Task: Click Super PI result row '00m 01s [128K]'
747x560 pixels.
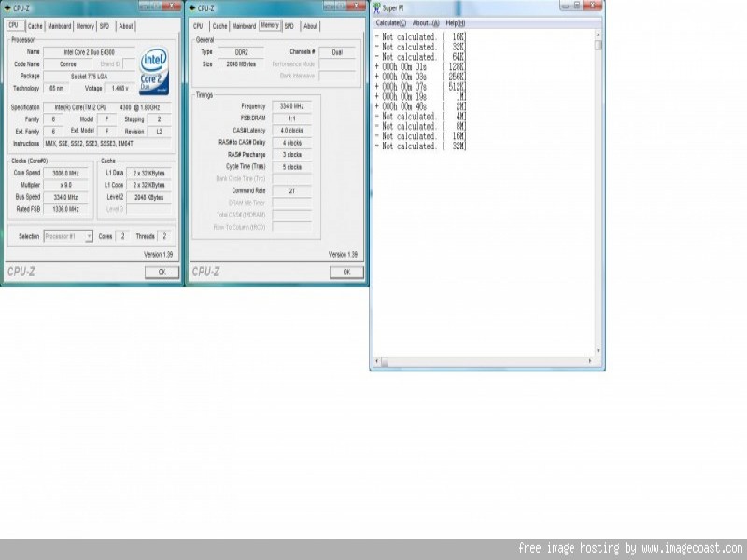Action: (421, 66)
